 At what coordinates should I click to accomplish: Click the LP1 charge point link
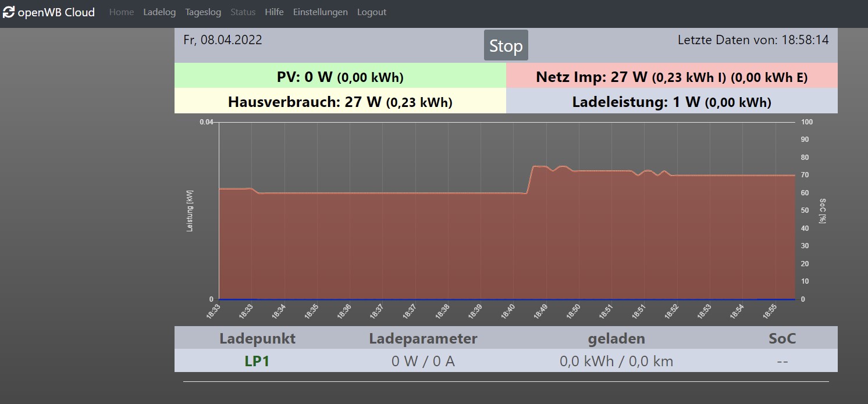click(257, 361)
